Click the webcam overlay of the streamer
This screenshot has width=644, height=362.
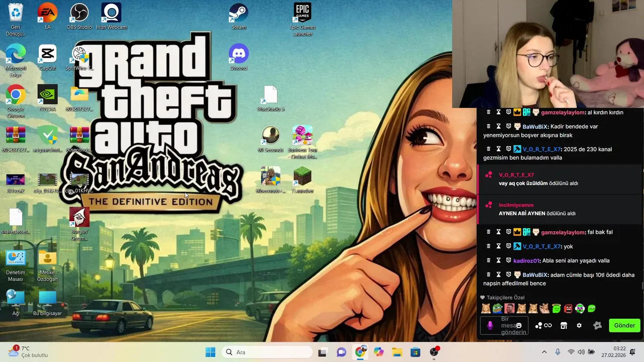point(548,54)
